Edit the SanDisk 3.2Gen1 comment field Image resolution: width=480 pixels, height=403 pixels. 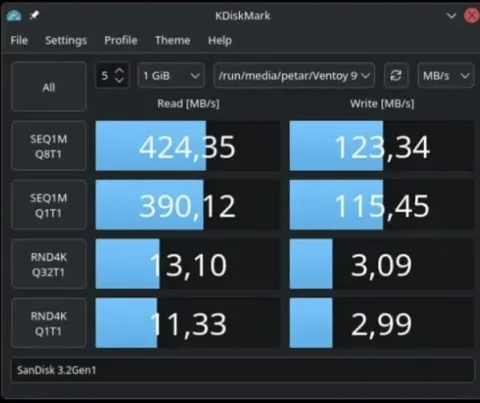pyautogui.click(x=243, y=370)
